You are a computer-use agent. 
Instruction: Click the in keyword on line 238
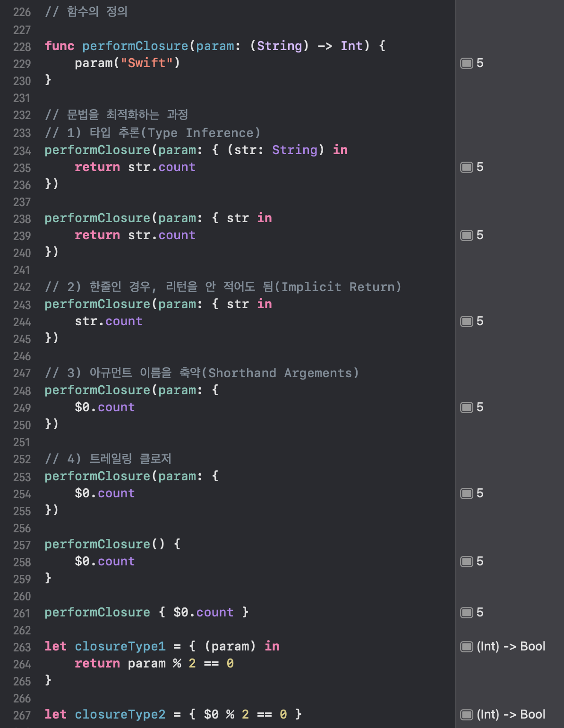(265, 218)
